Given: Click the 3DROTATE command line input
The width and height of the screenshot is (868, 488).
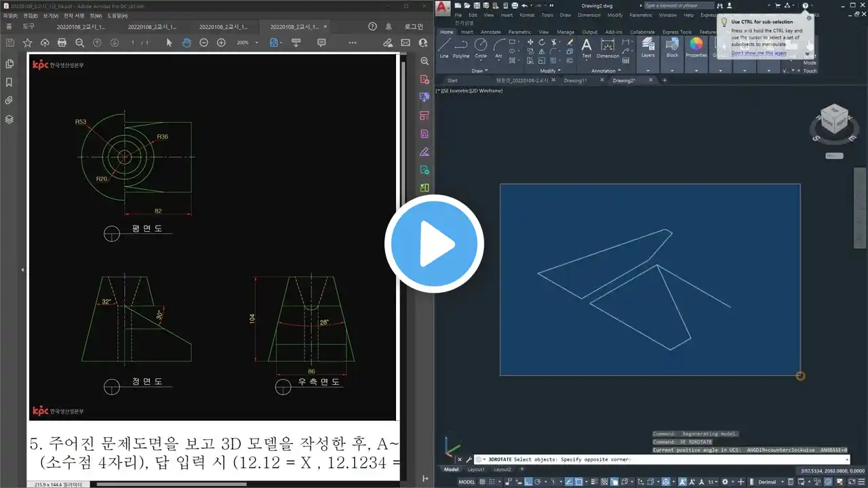Looking at the screenshot, I should pyautogui.click(x=661, y=460).
